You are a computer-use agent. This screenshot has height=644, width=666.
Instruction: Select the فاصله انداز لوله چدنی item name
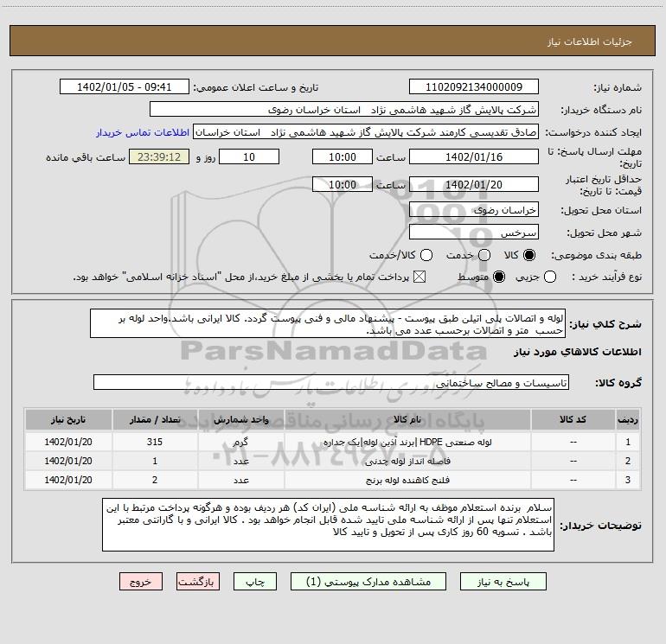pos(407,461)
